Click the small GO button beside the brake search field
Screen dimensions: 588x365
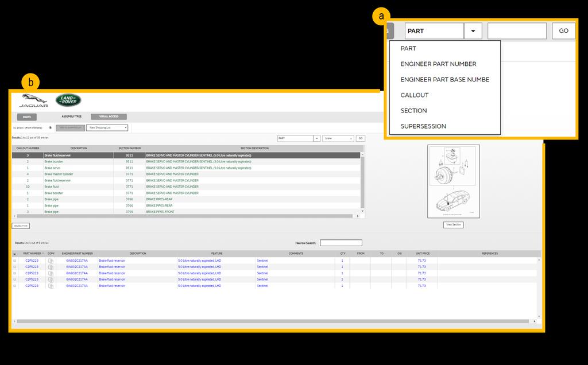tap(361, 138)
